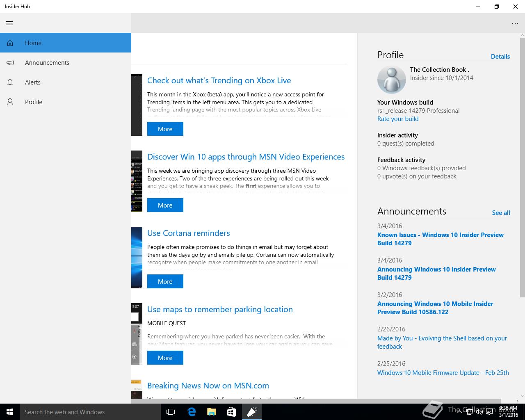Click the profile avatar picture
The height and width of the screenshot is (420, 525).
[392, 80]
